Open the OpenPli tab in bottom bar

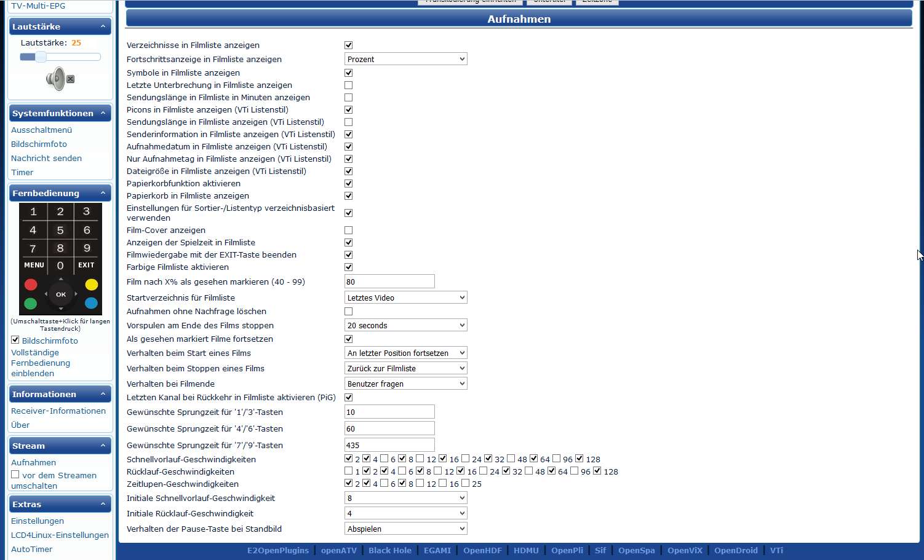click(567, 551)
